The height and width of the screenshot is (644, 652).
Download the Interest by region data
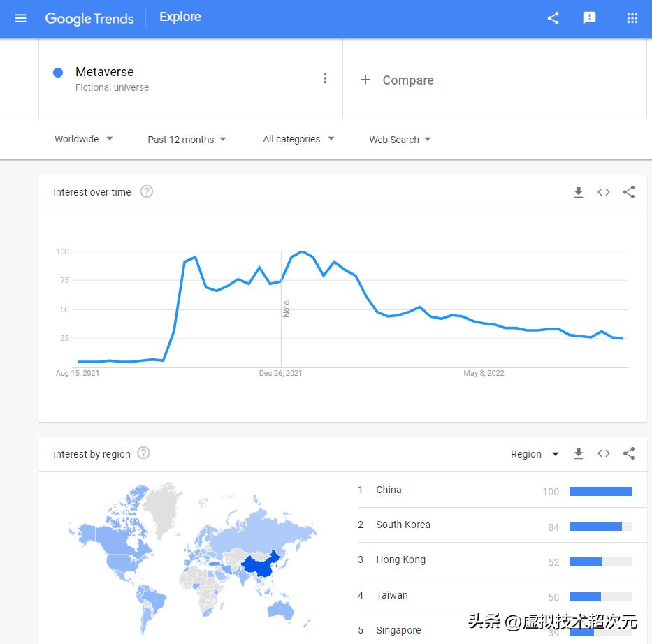578,454
